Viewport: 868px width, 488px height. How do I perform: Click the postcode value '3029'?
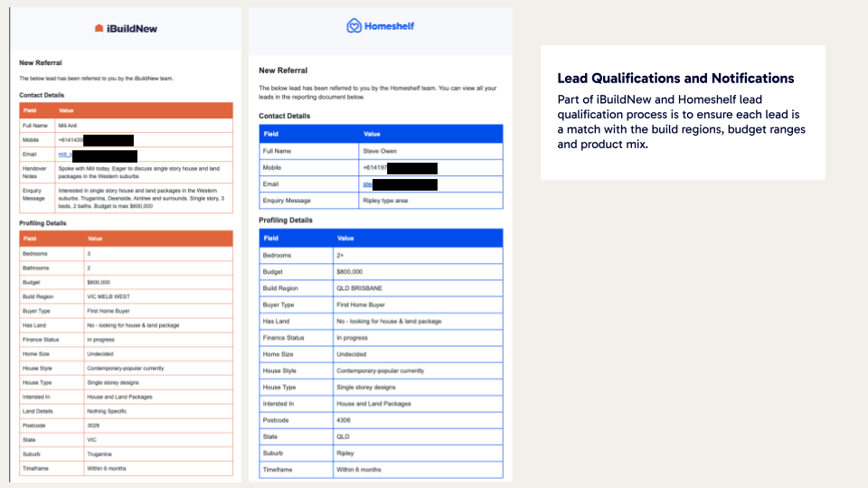coord(93,426)
